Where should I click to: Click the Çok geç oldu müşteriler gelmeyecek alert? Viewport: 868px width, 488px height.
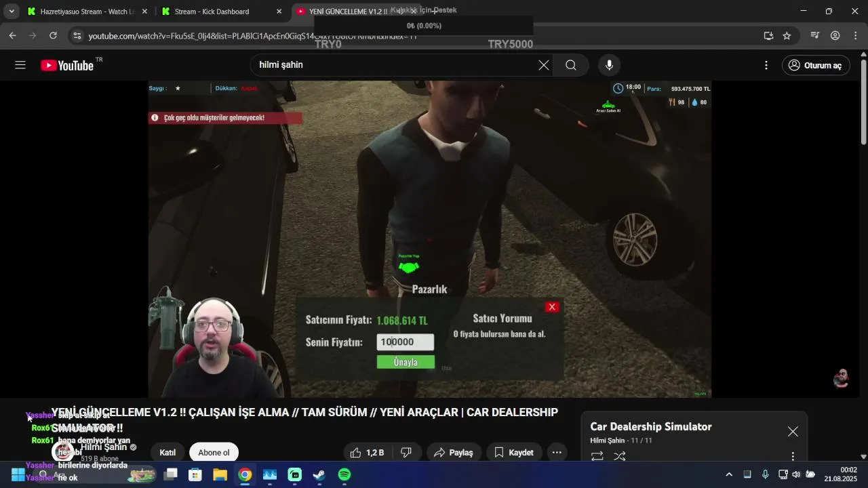225,118
